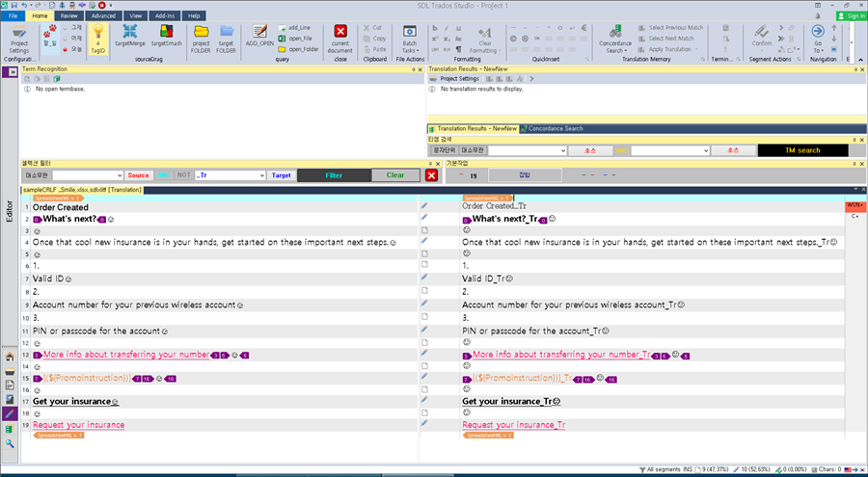Click the open_File Excel item
The height and width of the screenshot is (477, 868).
(296, 39)
